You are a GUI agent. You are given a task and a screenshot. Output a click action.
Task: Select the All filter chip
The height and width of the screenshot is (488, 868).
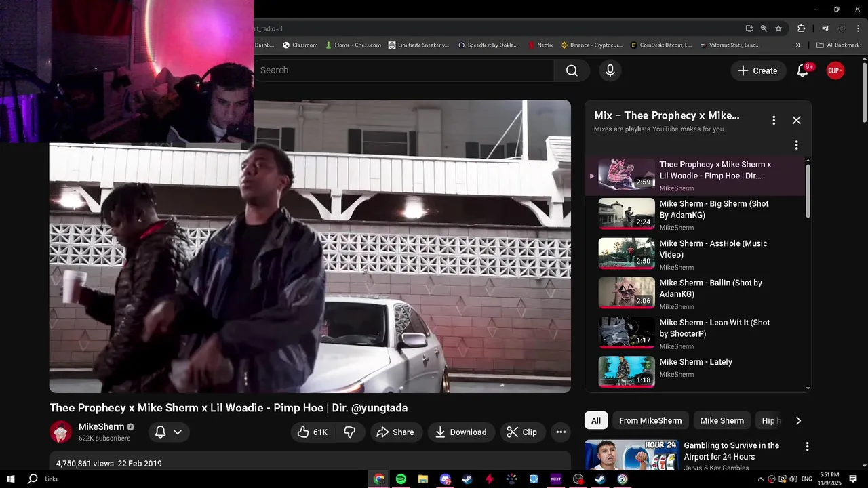point(595,421)
